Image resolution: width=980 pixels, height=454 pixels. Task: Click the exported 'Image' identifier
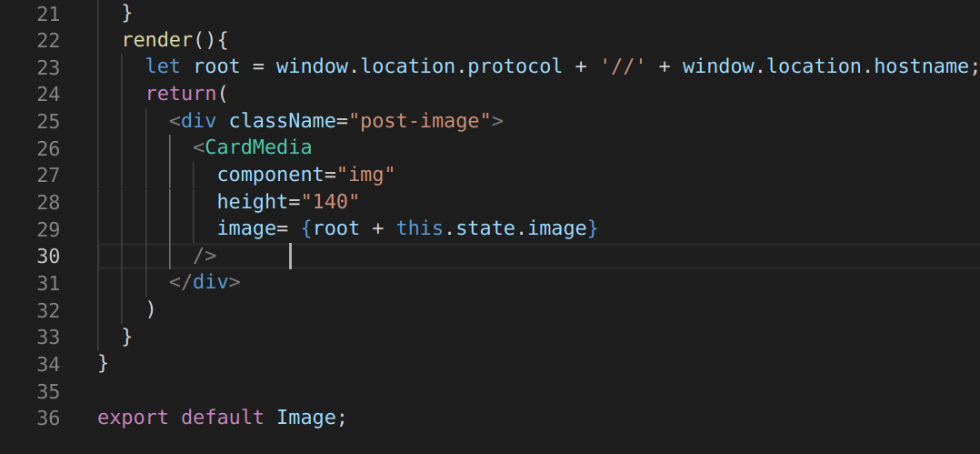pyautogui.click(x=306, y=418)
